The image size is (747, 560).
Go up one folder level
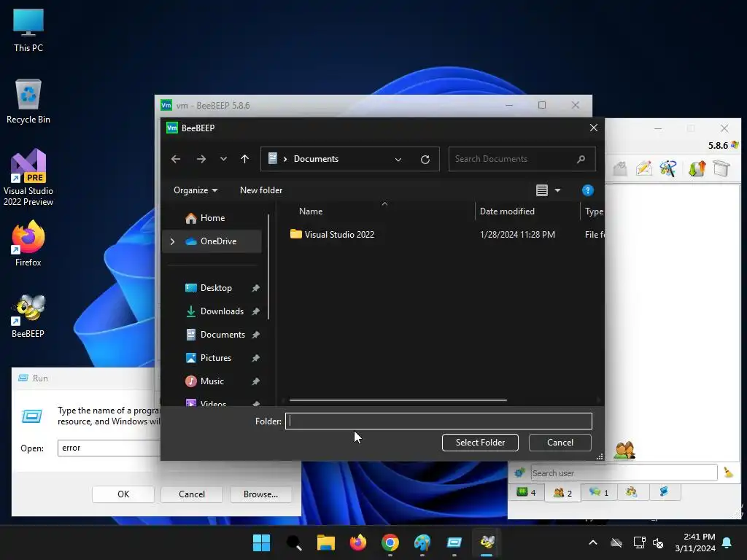244,159
